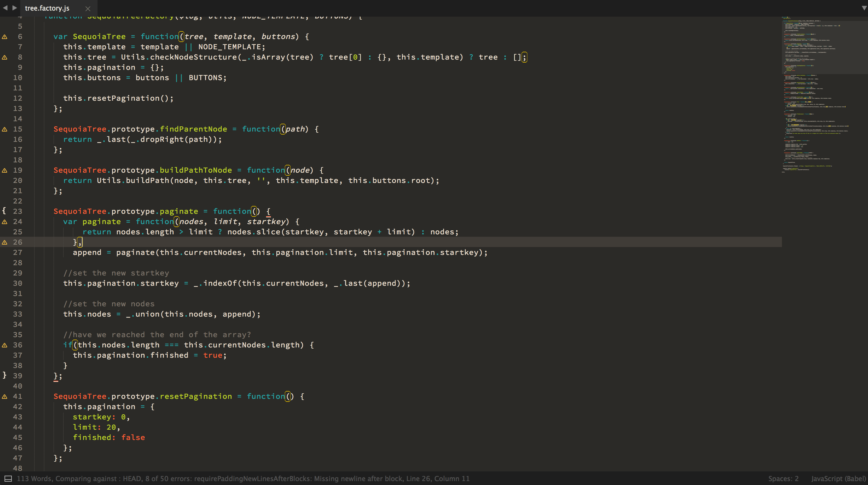Select the tree.factory.js tab
Image resolution: width=868 pixels, height=485 pixels.
47,8
